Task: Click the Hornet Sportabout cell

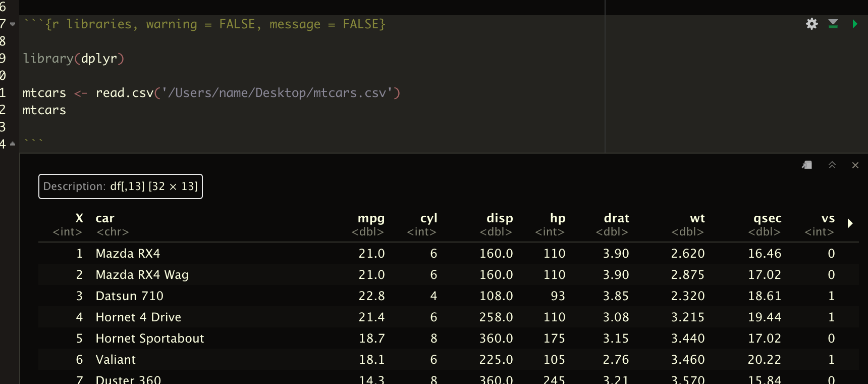Action: pos(150,339)
